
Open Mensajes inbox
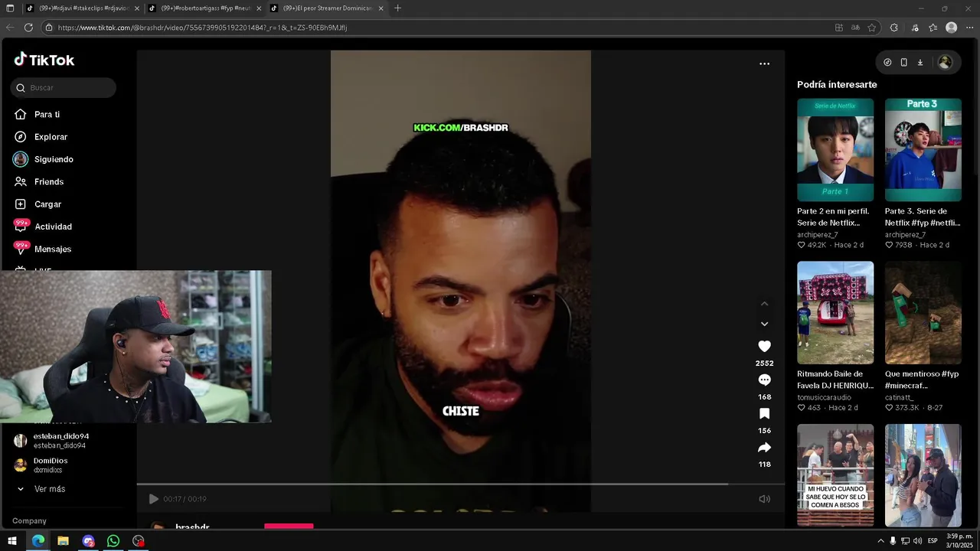click(43, 249)
